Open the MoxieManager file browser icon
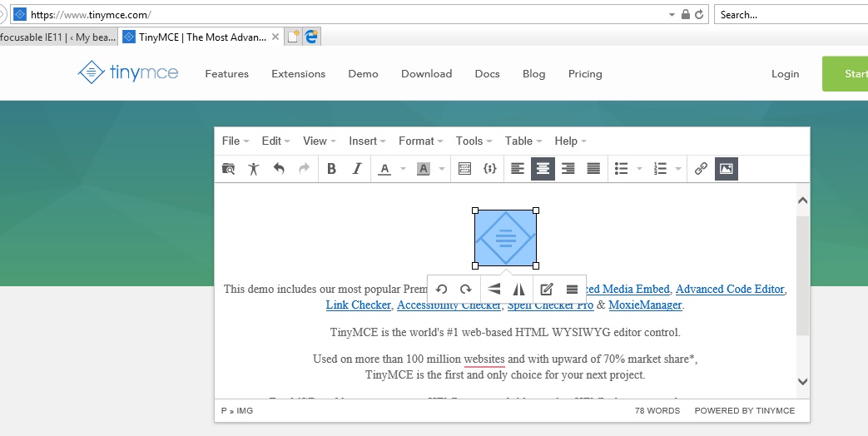868x436 pixels. [x=228, y=169]
